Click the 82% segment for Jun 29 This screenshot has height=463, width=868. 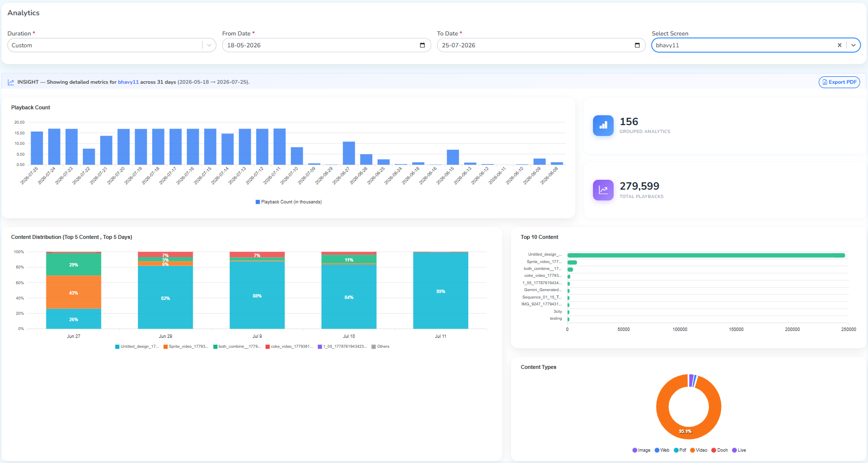point(165,298)
